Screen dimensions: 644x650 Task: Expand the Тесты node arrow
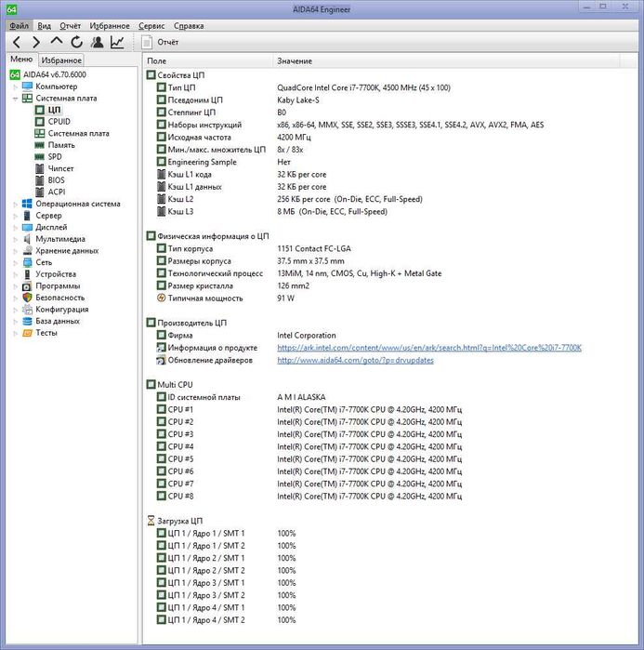15,333
